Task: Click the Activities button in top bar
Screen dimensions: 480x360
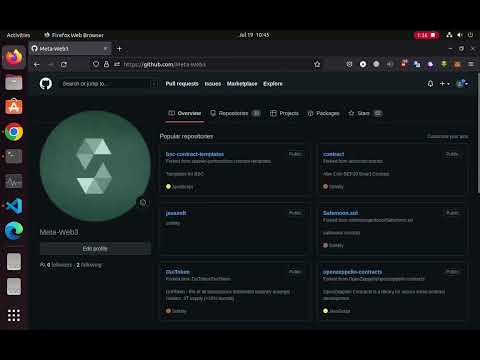Action: [18, 35]
